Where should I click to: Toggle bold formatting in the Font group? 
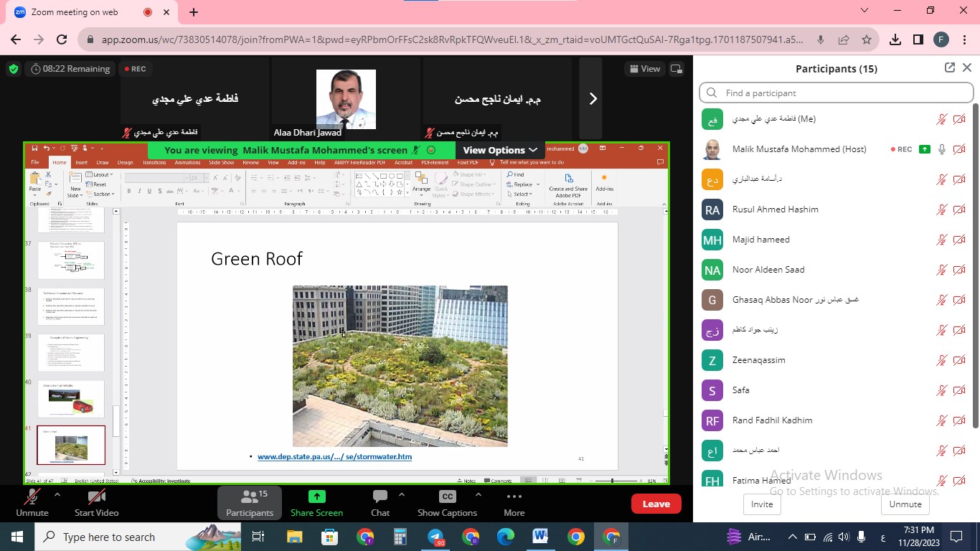coord(129,192)
